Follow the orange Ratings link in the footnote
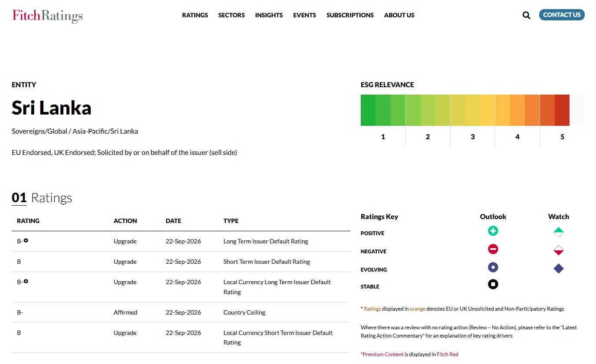Viewport: 596px width, 364px height. point(372,309)
